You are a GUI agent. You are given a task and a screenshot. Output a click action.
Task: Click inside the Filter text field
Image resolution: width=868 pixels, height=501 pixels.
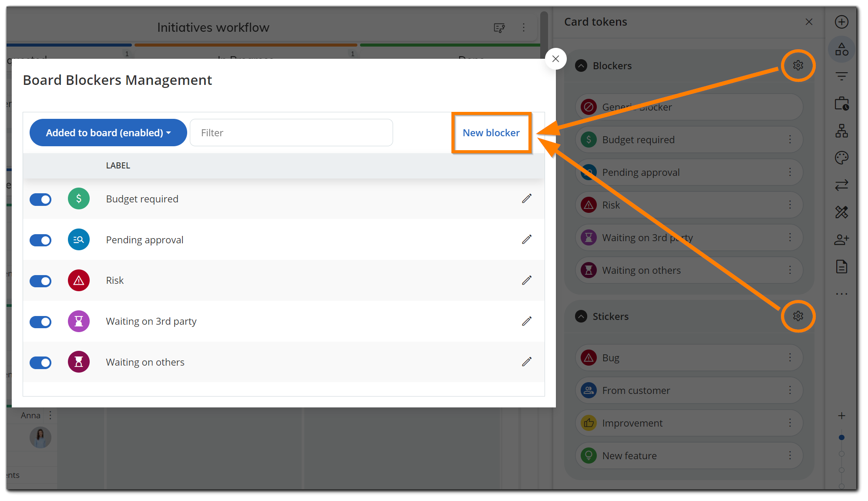tap(291, 133)
